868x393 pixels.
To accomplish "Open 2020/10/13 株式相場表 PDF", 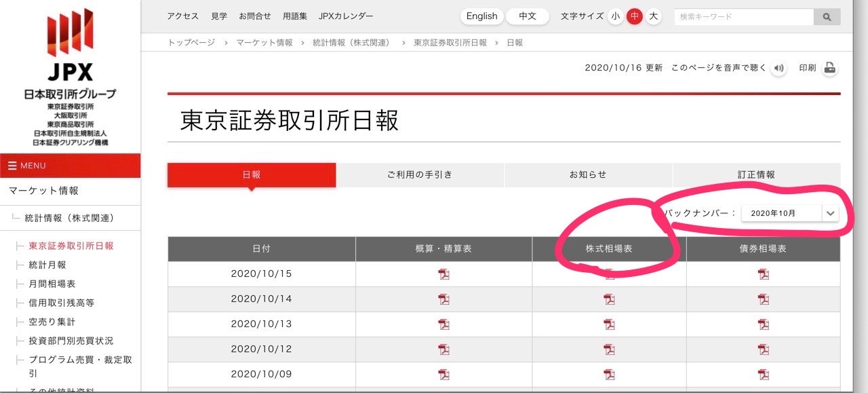I will click(609, 324).
